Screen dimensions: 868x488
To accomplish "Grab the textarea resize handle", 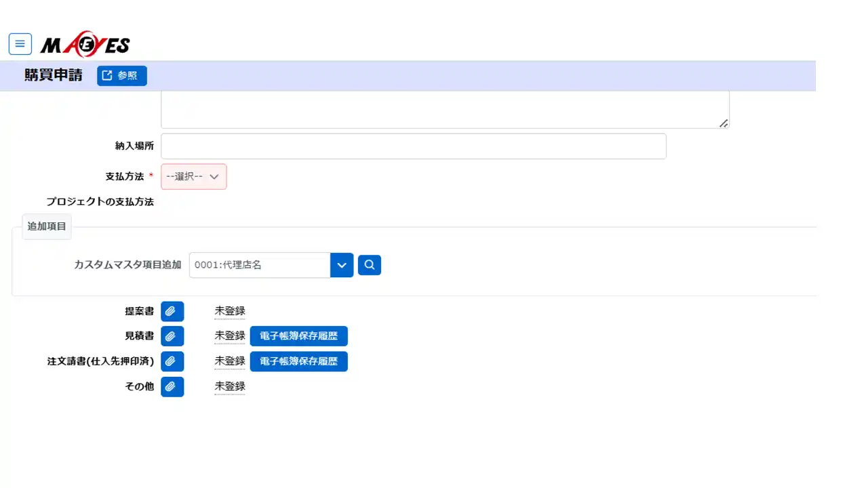I will click(x=724, y=123).
